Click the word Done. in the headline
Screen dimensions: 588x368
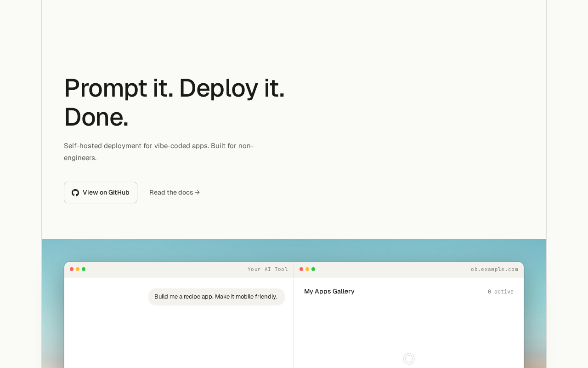pyautogui.click(x=96, y=117)
